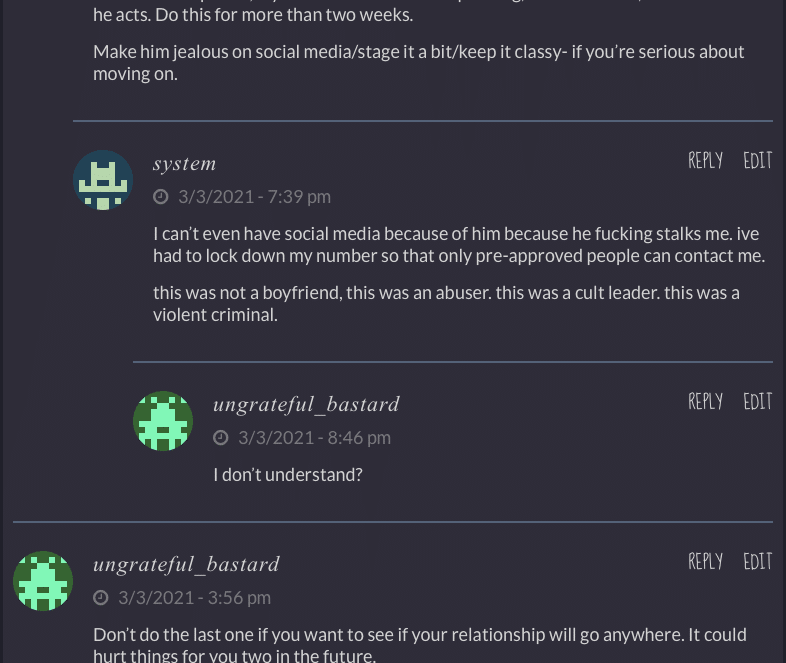786x663 pixels.
Task: Open the system username profile link
Action: (x=185, y=164)
